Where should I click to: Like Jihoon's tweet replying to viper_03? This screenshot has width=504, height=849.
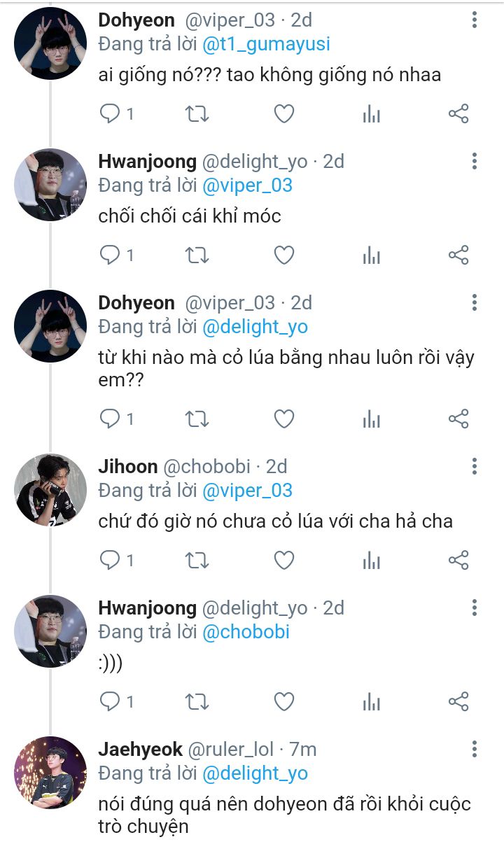point(283,560)
